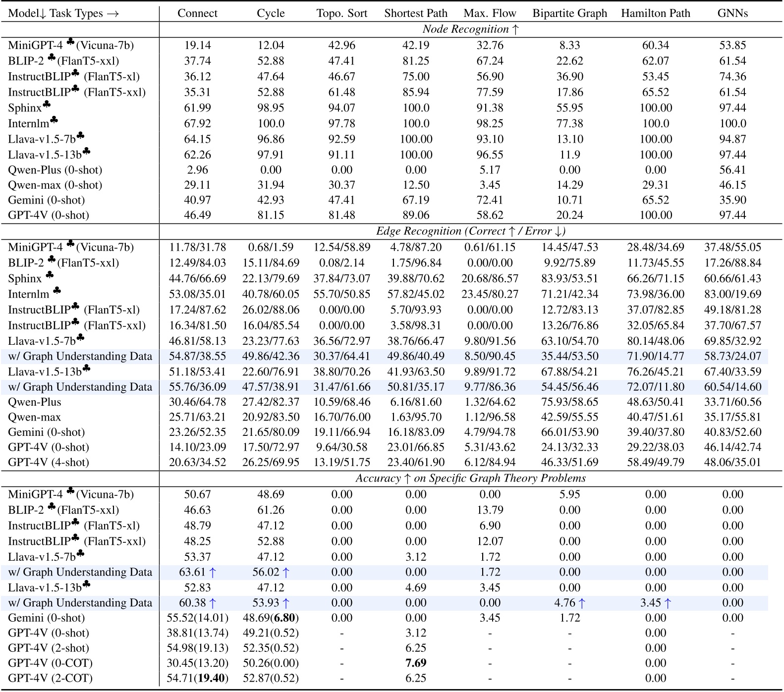Click the Accuracy on Specific Graph Theory Problems heading

pyautogui.click(x=470, y=479)
